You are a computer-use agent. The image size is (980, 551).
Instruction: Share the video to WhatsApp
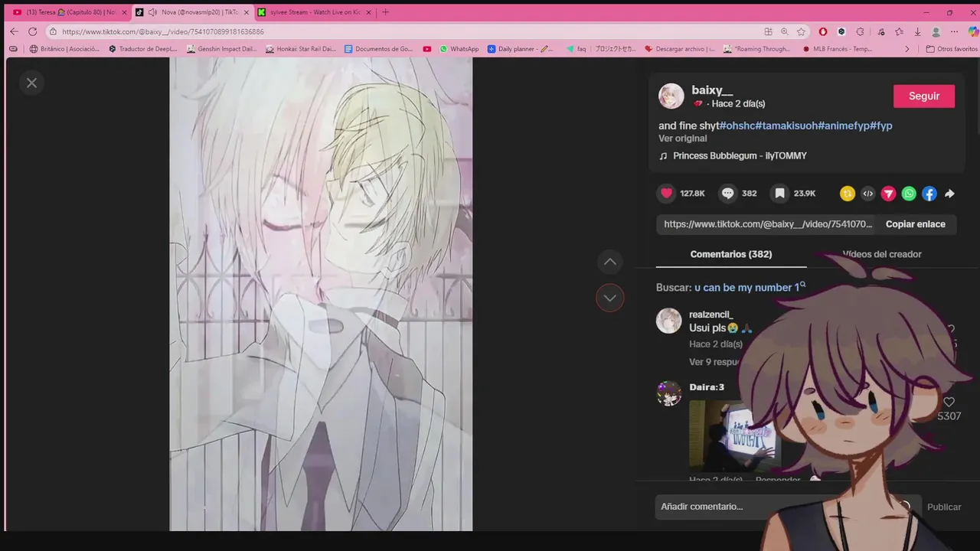pos(909,194)
